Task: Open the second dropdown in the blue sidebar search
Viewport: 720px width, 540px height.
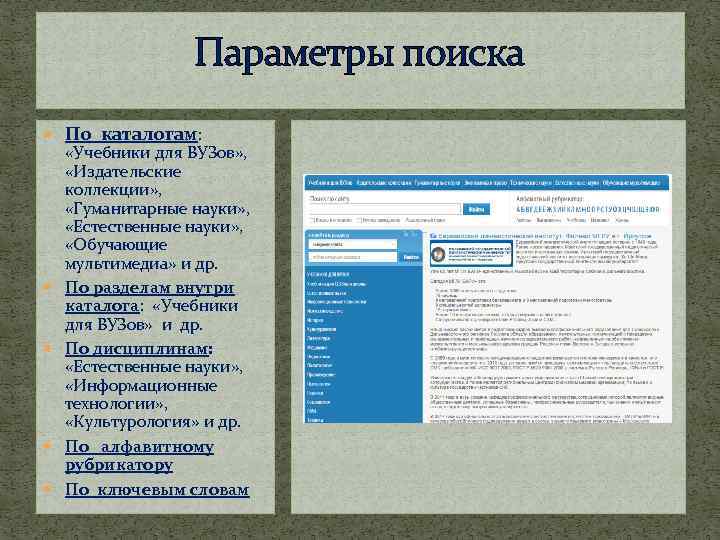Action: coord(352,257)
